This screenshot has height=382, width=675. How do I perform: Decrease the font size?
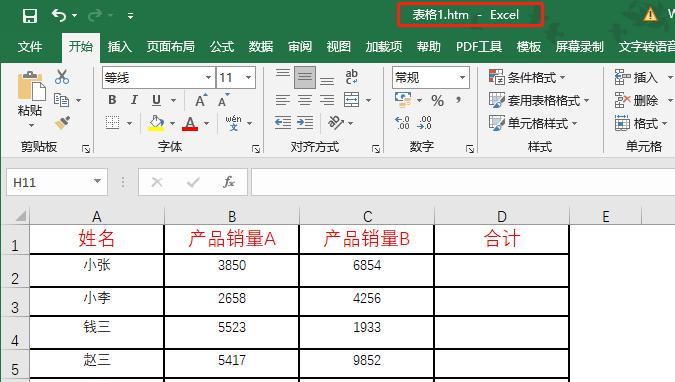click(223, 100)
